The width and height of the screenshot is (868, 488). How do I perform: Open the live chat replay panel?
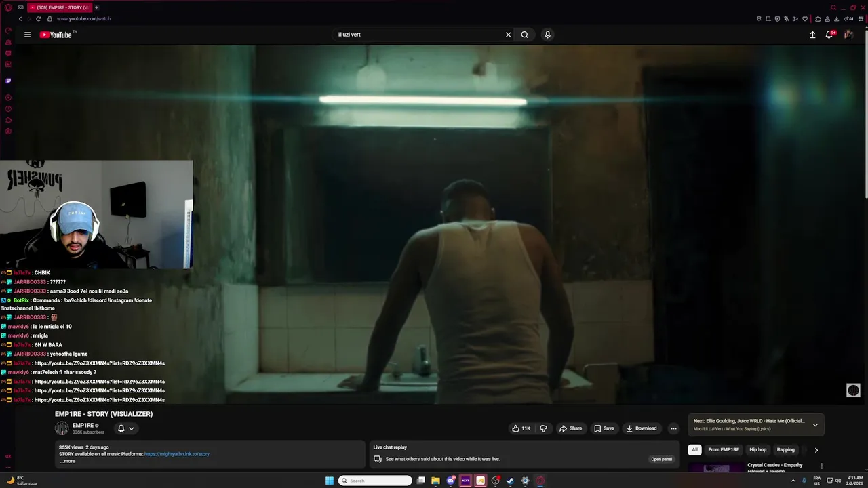click(x=661, y=459)
